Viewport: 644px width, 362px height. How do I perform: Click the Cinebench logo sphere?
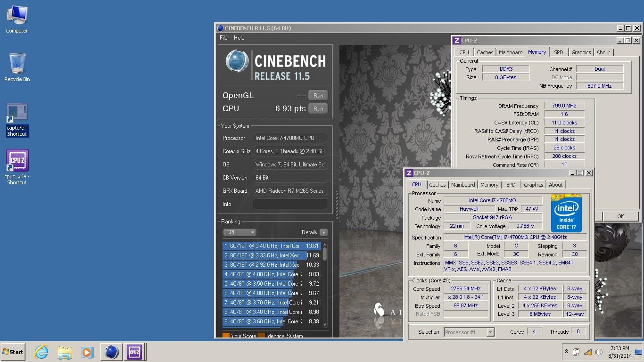pyautogui.click(x=237, y=61)
